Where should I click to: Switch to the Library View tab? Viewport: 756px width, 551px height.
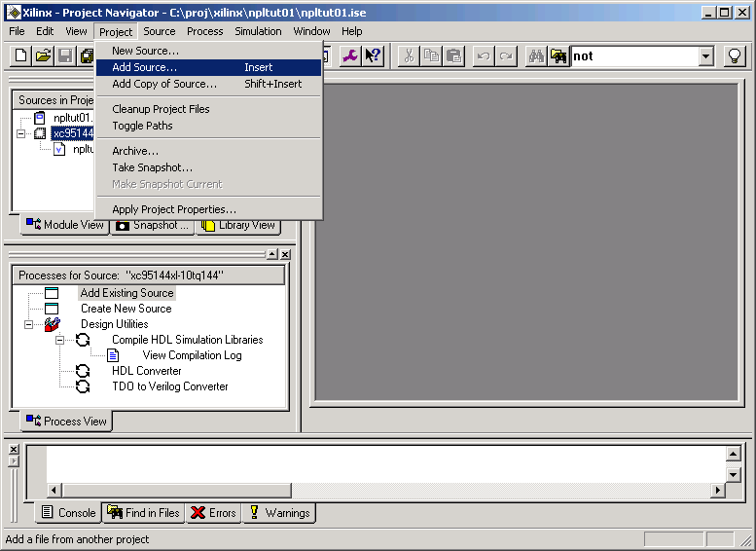point(239,225)
